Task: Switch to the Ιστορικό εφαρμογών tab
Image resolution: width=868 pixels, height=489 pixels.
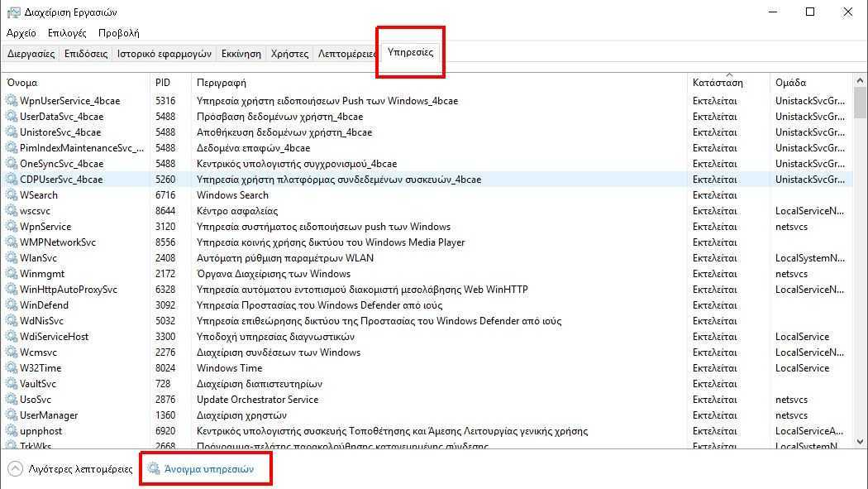Action: tap(165, 54)
